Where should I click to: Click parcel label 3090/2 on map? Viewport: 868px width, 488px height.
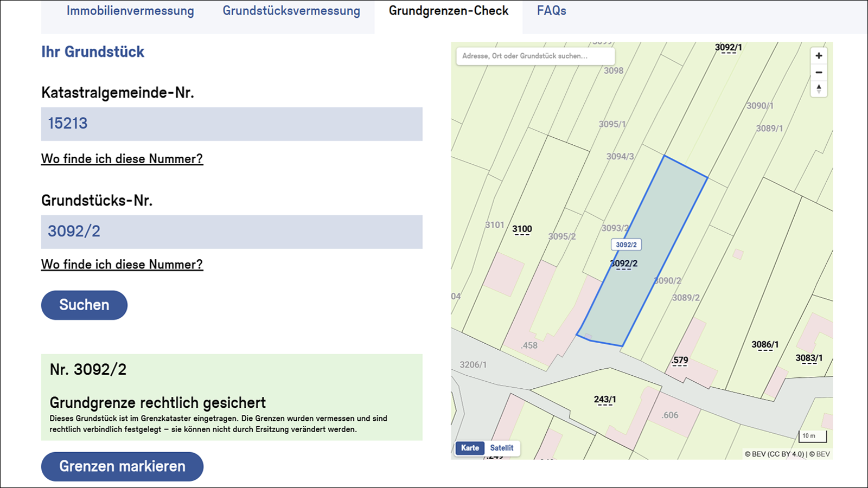pyautogui.click(x=667, y=281)
